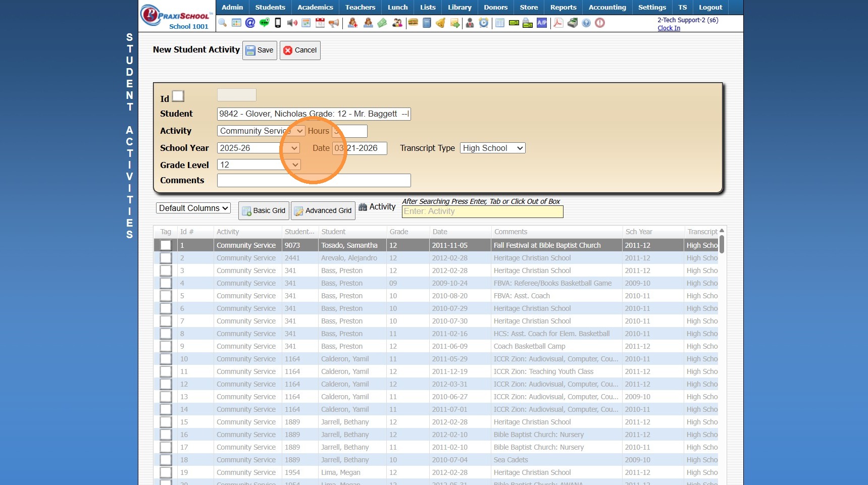Click the hamburger lunch icon
This screenshot has height=485, width=868.
coord(413,23)
